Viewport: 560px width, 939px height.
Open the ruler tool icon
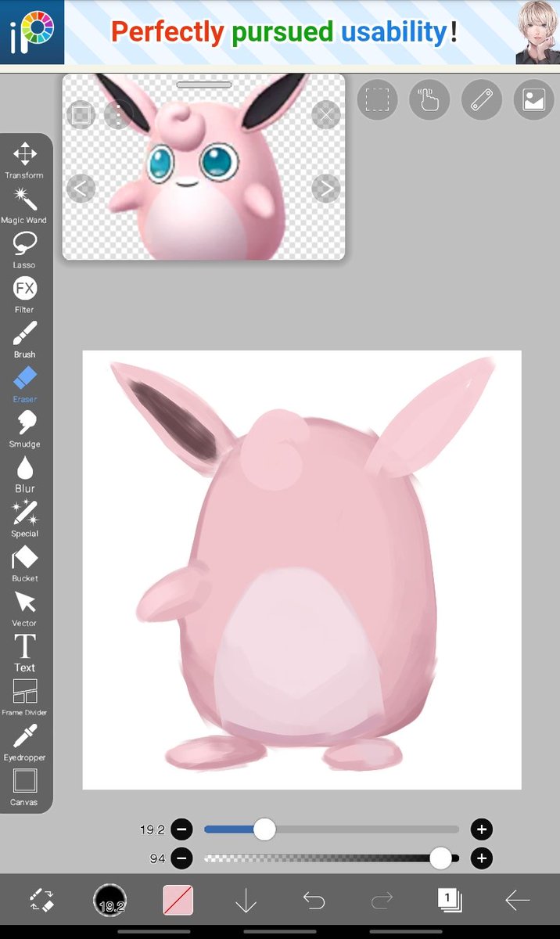(481, 100)
